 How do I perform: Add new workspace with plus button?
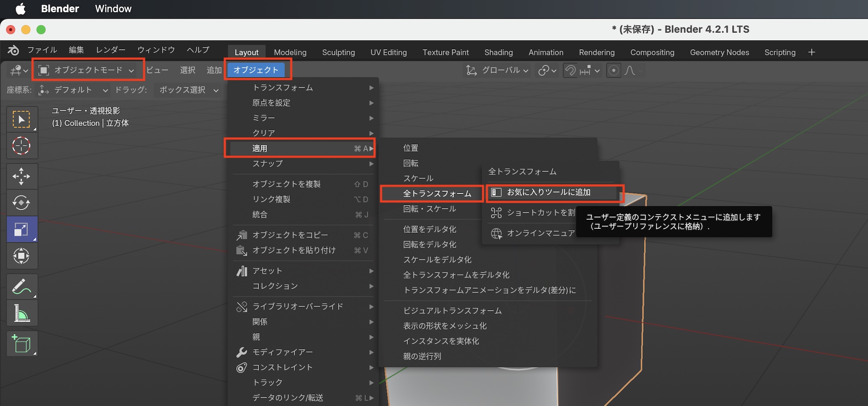pos(812,52)
